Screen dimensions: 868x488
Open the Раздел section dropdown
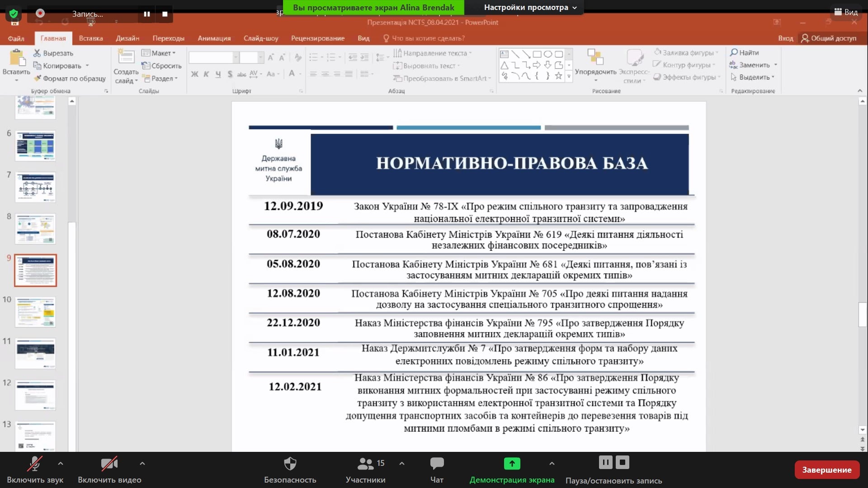[x=160, y=78]
